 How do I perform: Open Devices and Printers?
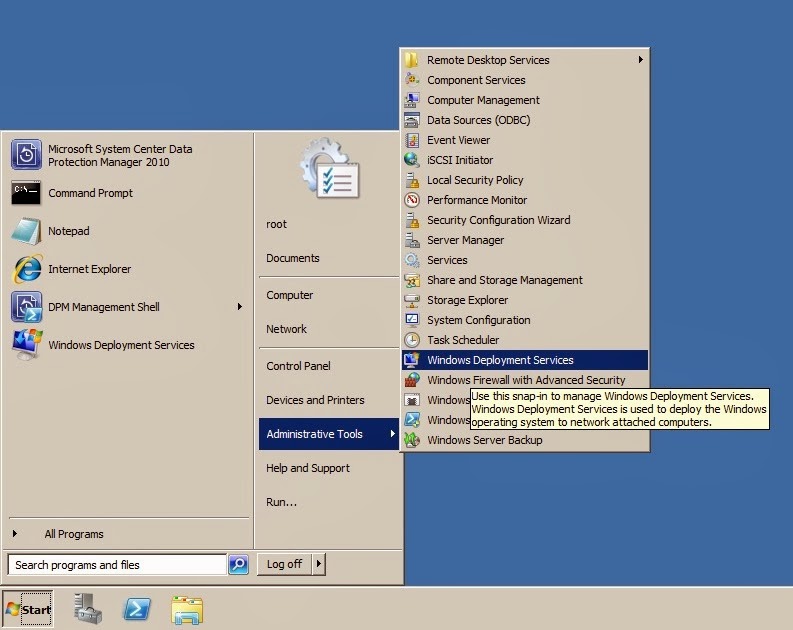pos(315,400)
